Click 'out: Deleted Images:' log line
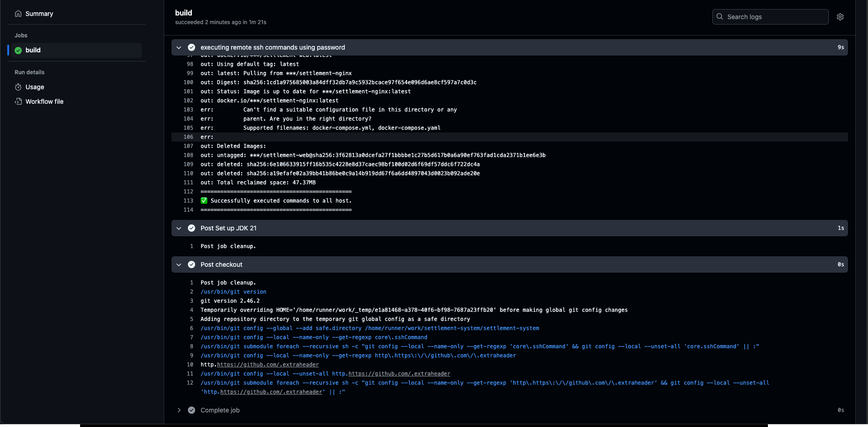 click(x=233, y=146)
